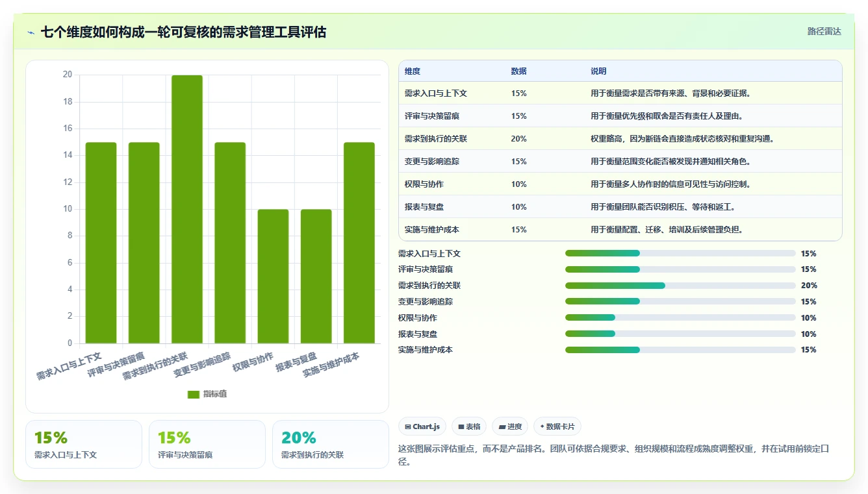
Task: Toggle the 指标值 legend swatch in the chart
Action: point(194,394)
